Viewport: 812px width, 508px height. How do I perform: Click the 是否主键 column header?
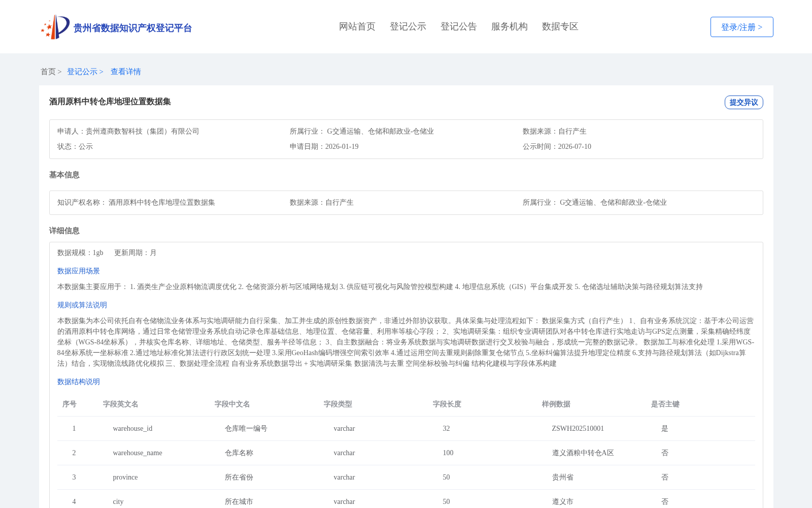(665, 404)
